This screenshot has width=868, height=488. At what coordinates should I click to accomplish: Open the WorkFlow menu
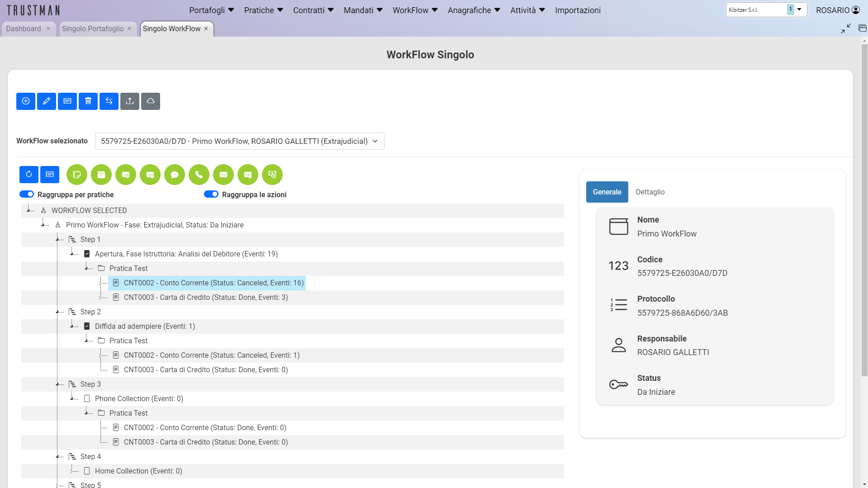[415, 10]
